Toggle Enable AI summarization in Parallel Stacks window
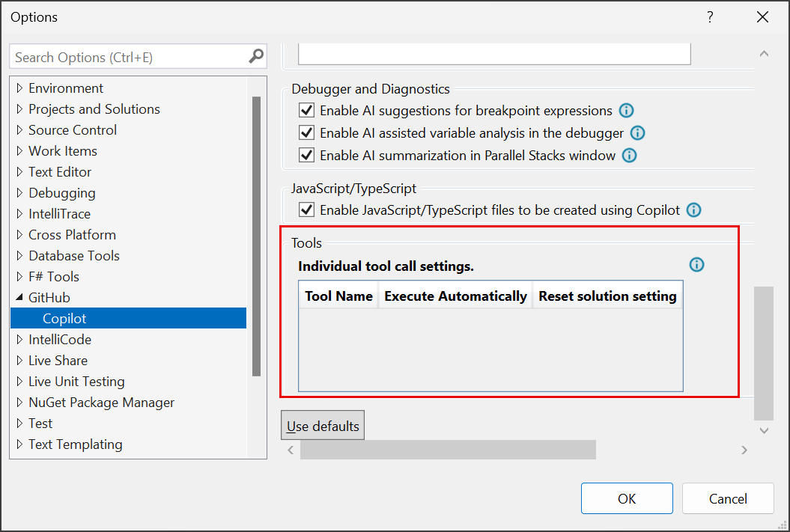The width and height of the screenshot is (790, 532). point(306,156)
